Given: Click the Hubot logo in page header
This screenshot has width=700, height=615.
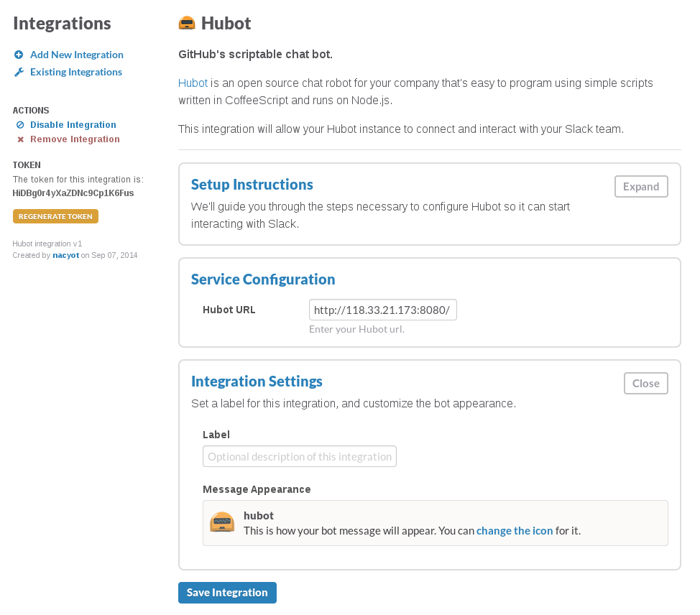Looking at the screenshot, I should (x=187, y=23).
